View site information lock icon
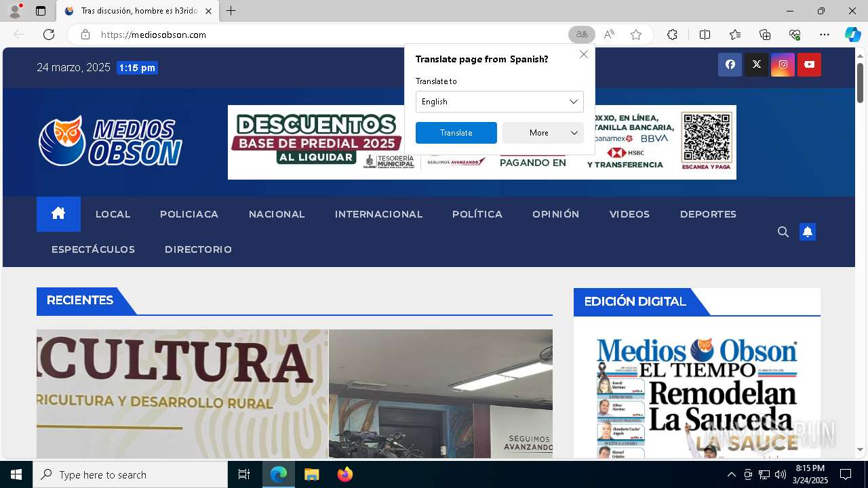 tap(85, 35)
